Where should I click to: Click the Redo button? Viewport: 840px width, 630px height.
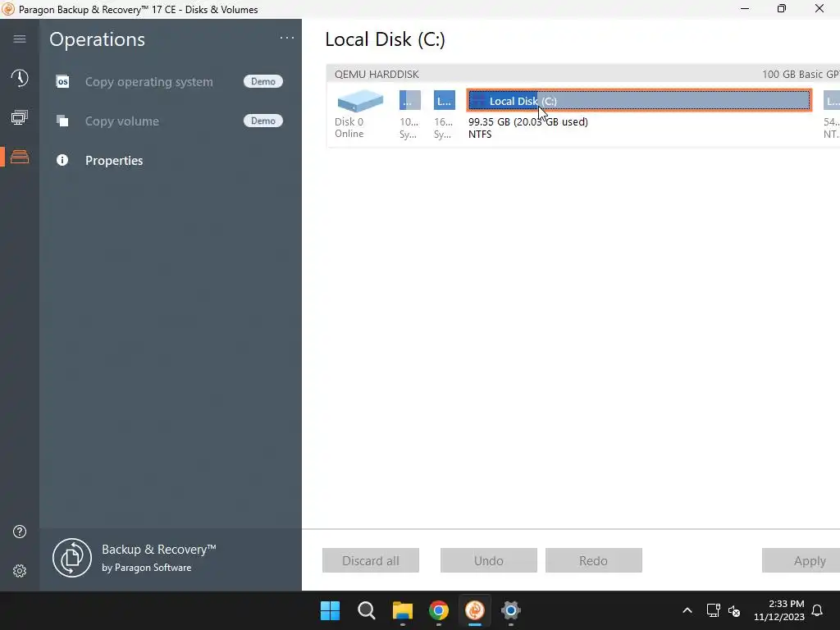[x=594, y=560]
